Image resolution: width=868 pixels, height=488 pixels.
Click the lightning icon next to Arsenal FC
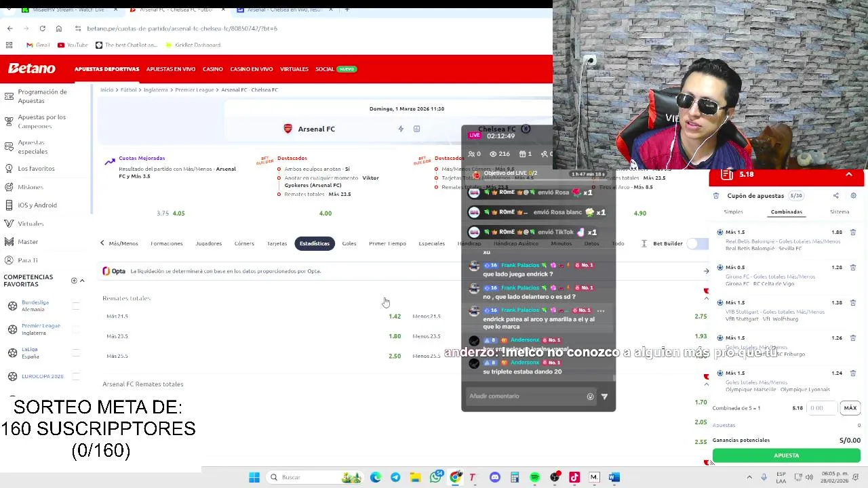pyautogui.click(x=401, y=129)
